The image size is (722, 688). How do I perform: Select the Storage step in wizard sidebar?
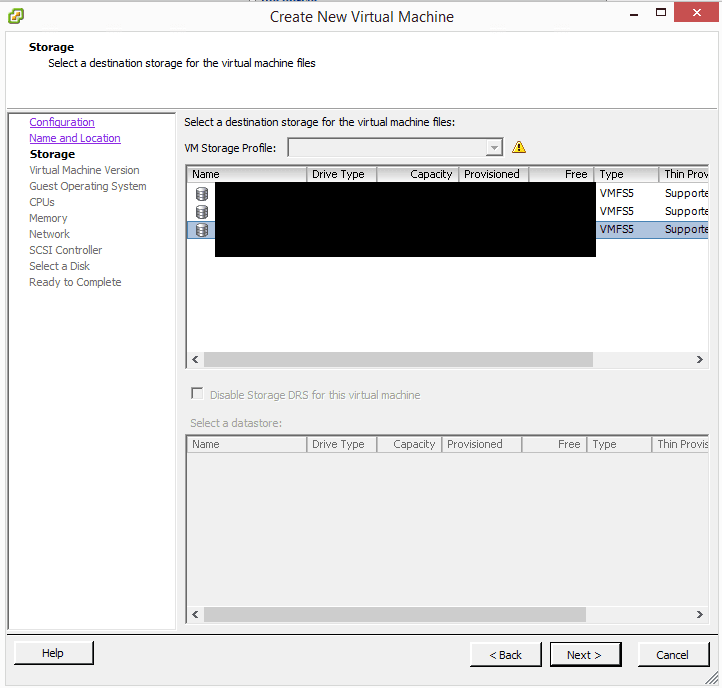coord(52,154)
